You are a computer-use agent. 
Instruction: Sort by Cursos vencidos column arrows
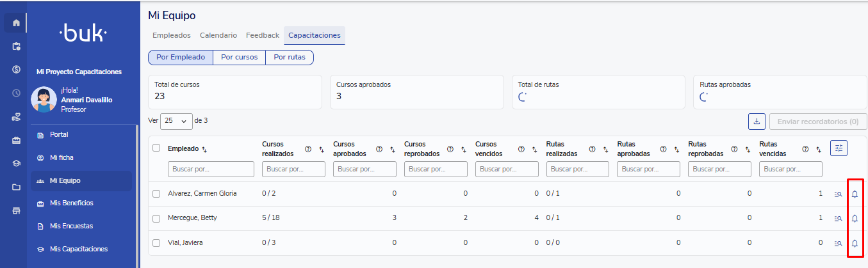(x=533, y=149)
